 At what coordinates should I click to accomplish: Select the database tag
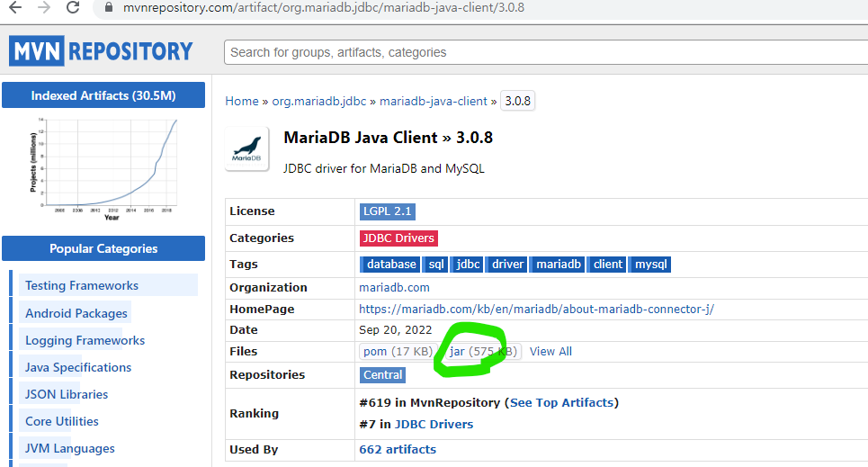point(390,265)
